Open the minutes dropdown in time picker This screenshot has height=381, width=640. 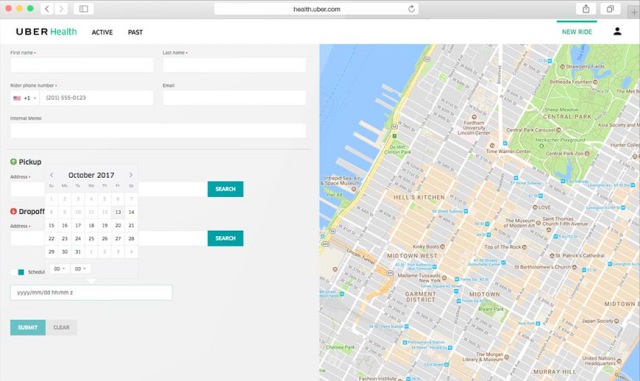(x=80, y=269)
